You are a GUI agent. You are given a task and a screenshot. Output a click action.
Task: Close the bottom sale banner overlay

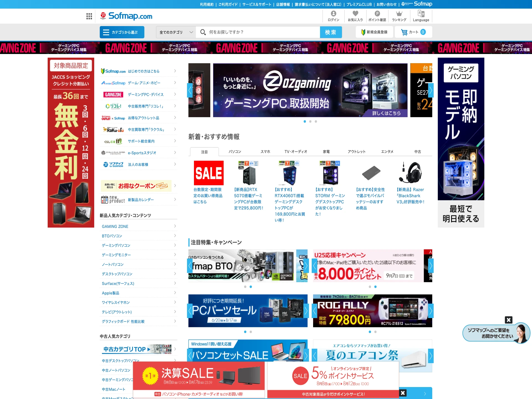pyautogui.click(x=403, y=393)
